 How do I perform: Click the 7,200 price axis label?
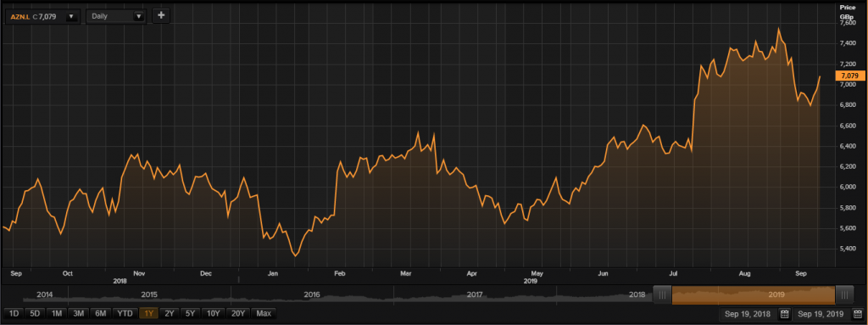848,64
